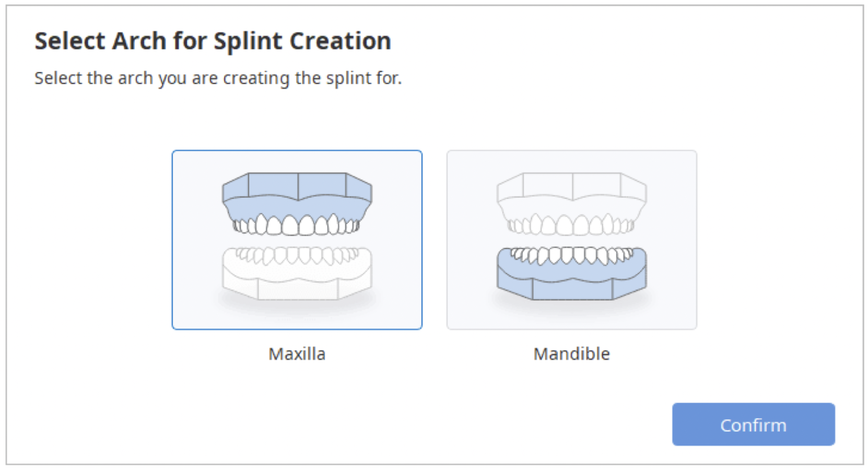This screenshot has height=470, width=868.
Task: Confirm the selected arch for splint creation
Action: pos(753,425)
